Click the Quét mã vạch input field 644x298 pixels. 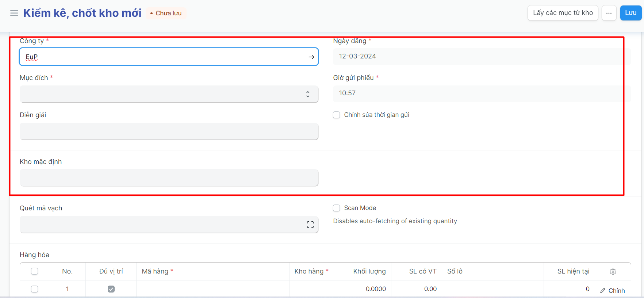click(161, 225)
